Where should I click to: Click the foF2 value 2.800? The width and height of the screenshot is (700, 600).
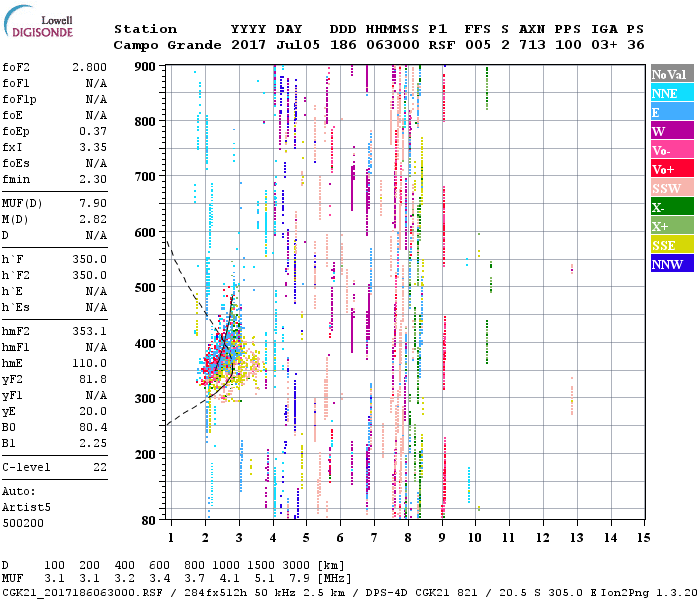click(x=88, y=67)
